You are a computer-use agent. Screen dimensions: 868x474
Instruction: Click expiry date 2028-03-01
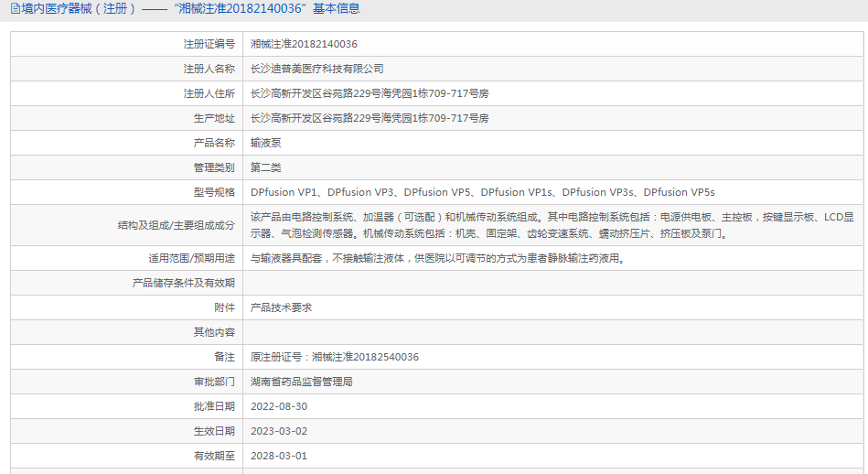279,456
